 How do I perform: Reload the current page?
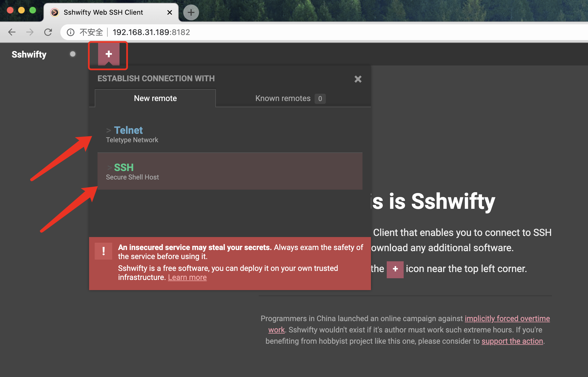pyautogui.click(x=48, y=32)
